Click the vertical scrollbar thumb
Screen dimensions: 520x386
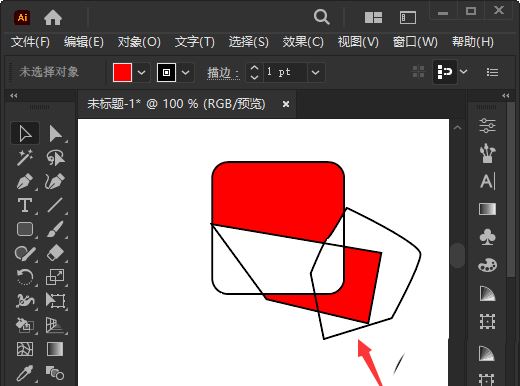coord(458,255)
